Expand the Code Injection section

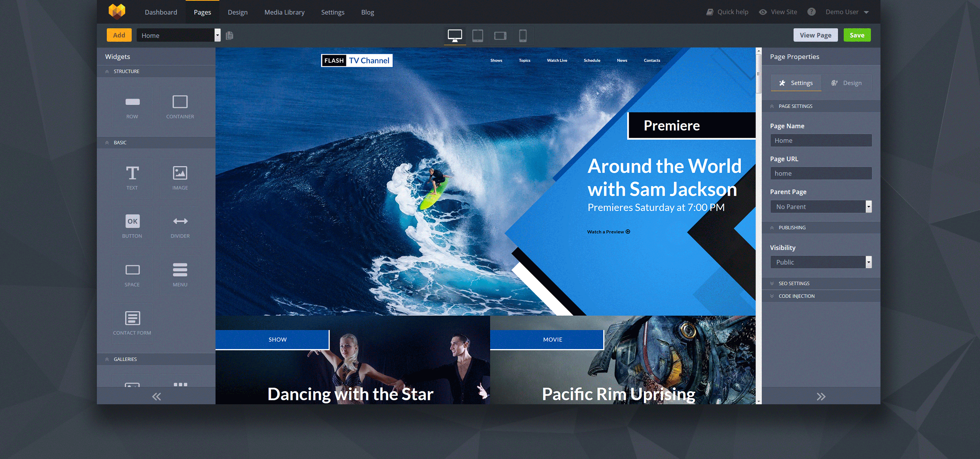coord(821,296)
